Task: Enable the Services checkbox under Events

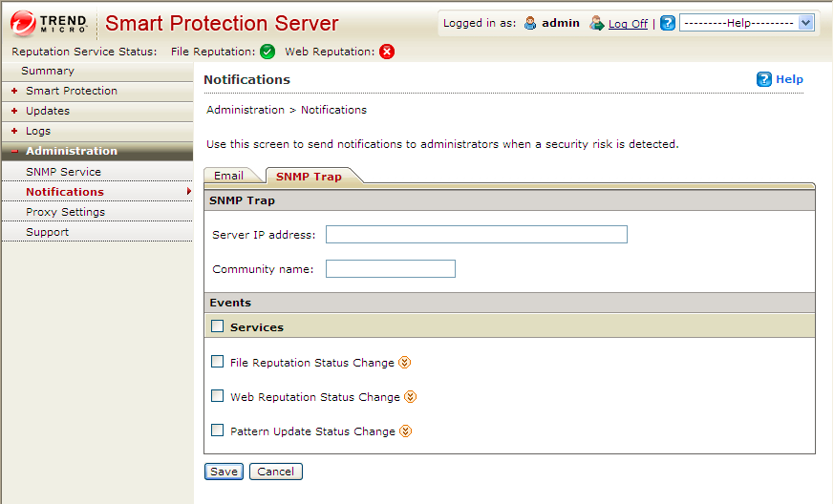Action: 218,326
